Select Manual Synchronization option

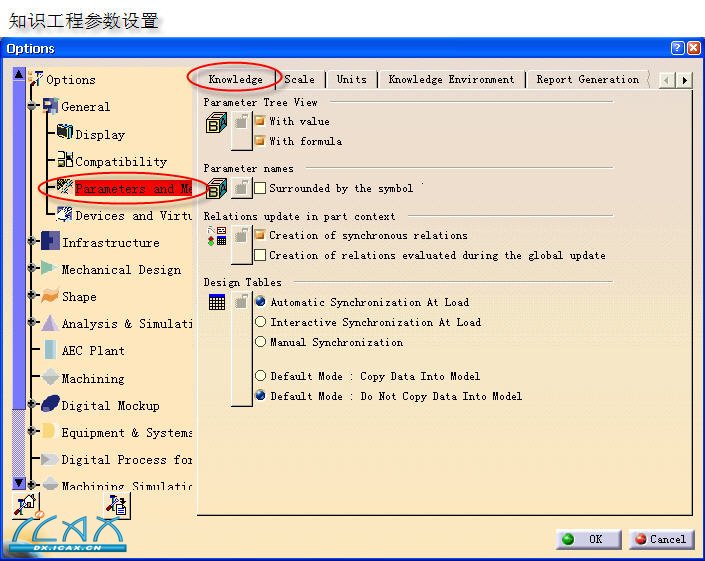coord(260,341)
